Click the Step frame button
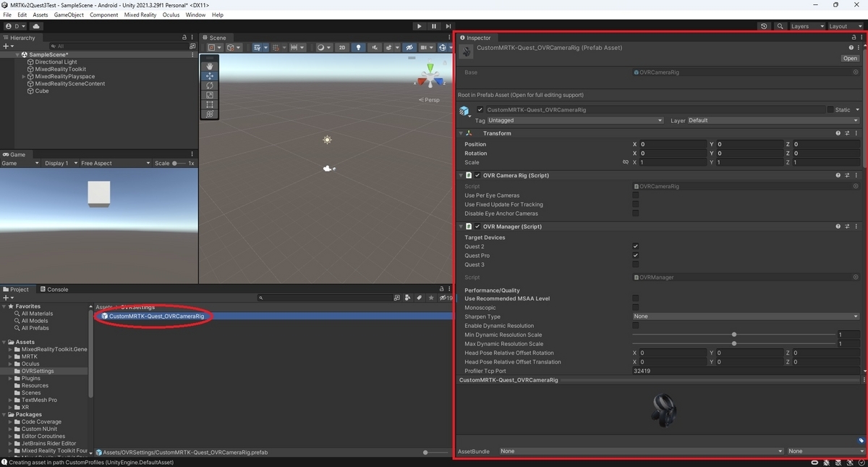 tap(448, 26)
